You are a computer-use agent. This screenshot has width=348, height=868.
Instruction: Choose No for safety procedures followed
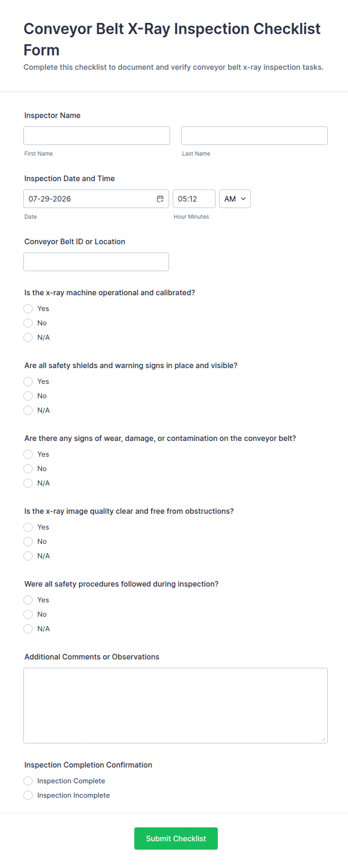click(28, 614)
